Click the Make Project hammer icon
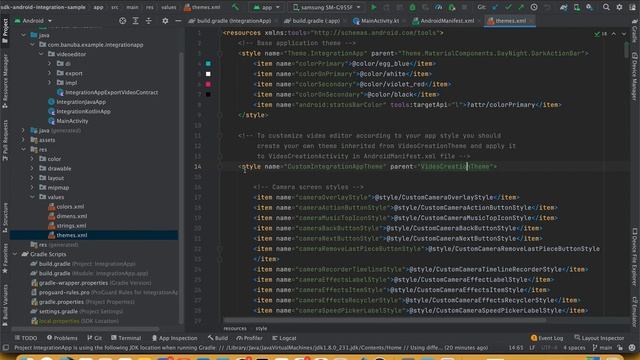The image size is (640, 360). pos(236,7)
